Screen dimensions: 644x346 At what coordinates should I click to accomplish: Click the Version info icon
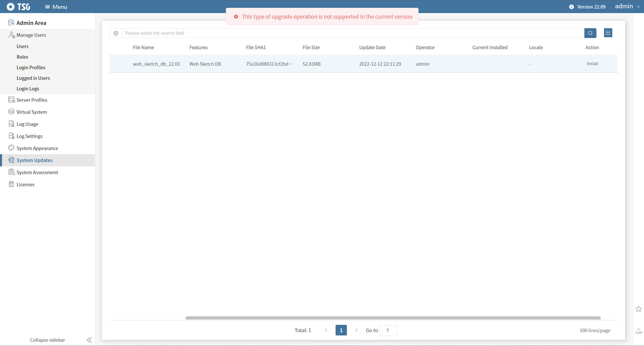pyautogui.click(x=571, y=7)
